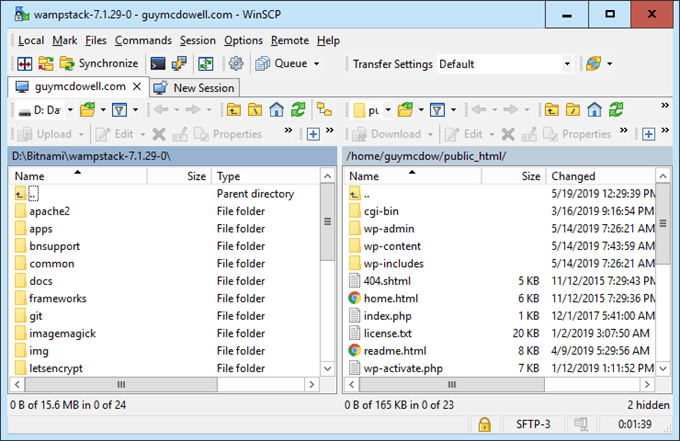Click the remote Properties button
This screenshot has height=441, width=680.
[577, 134]
